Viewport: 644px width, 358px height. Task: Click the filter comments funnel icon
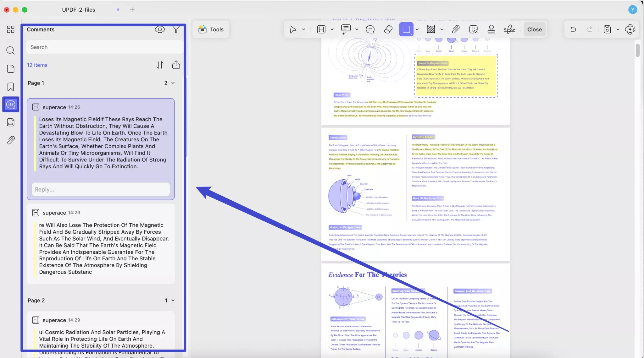coord(176,30)
